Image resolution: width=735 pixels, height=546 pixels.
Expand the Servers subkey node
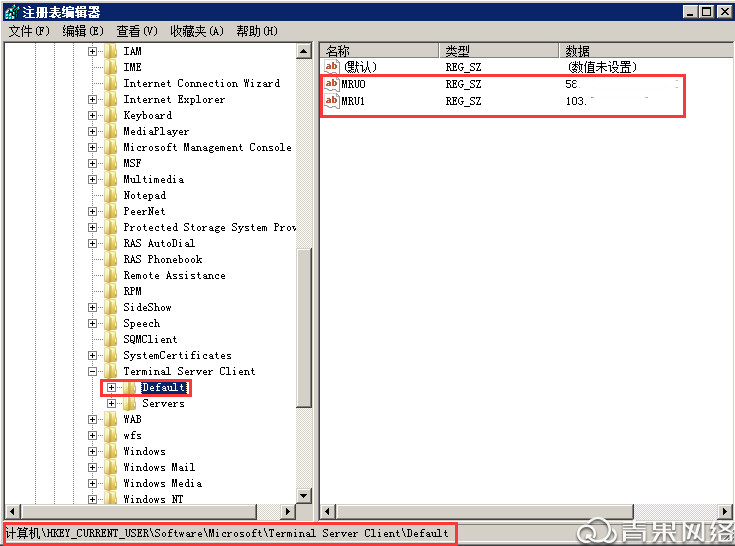tap(112, 404)
